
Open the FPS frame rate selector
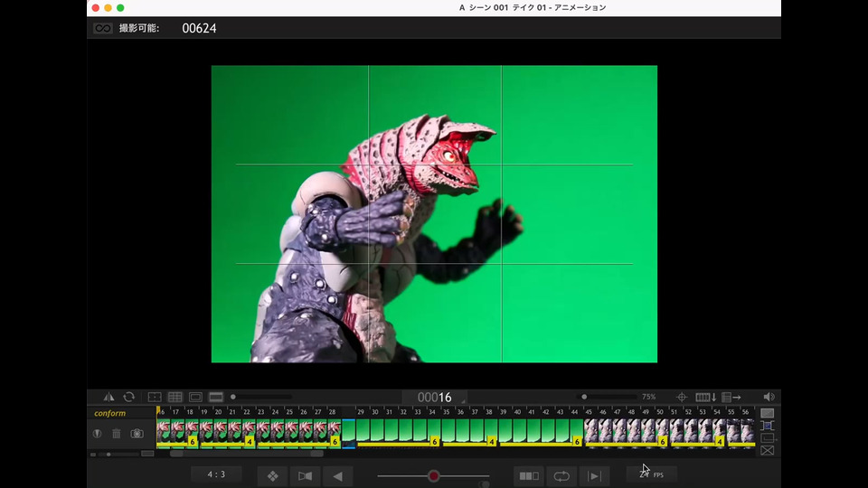point(652,474)
